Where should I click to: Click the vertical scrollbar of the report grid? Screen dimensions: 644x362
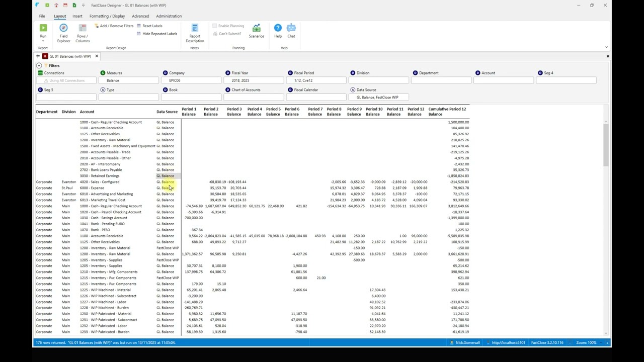click(605, 146)
